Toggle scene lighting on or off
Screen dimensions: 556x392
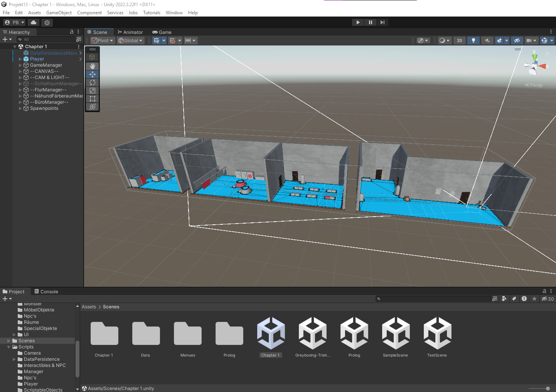point(473,40)
